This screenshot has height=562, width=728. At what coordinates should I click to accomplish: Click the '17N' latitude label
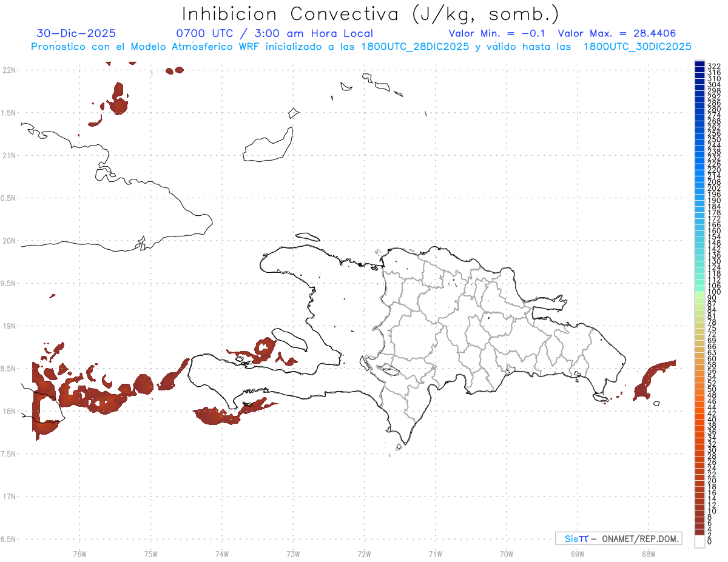click(x=9, y=497)
